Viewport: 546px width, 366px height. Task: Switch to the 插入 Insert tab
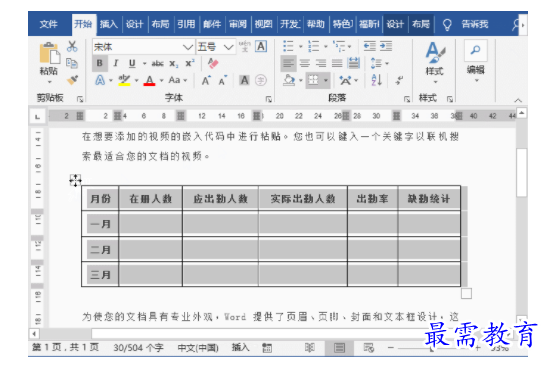[x=109, y=24]
